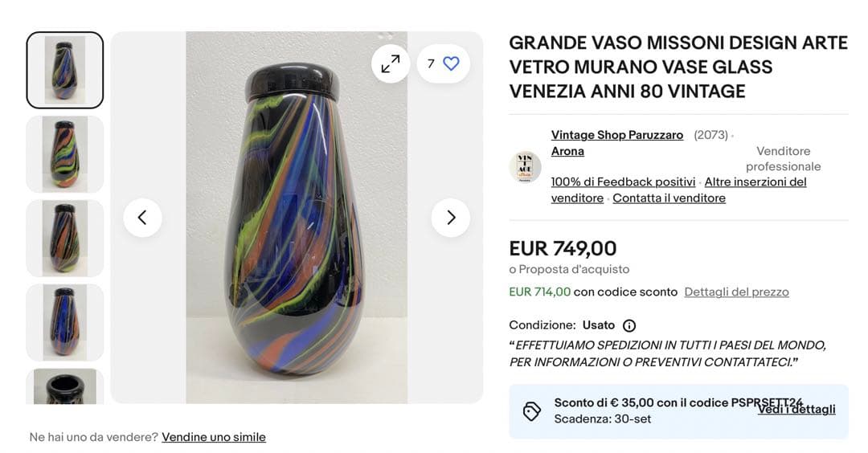This screenshot has width=868, height=453.
Task: Open the seller's shop logo avatar
Action: [525, 167]
